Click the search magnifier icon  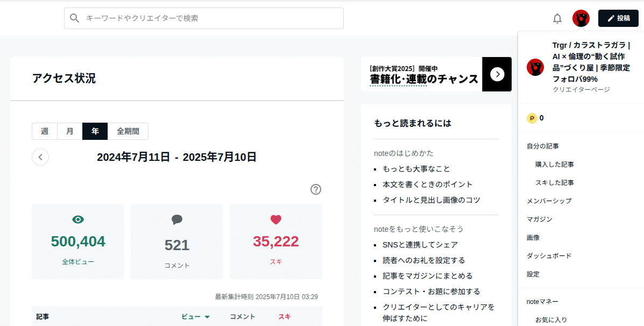[x=75, y=18]
